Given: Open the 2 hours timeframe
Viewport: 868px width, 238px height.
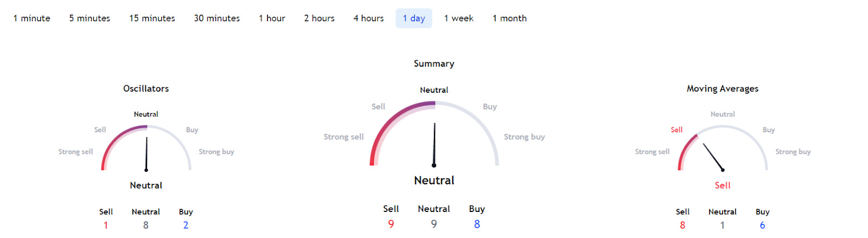Looking at the screenshot, I should click(x=319, y=18).
